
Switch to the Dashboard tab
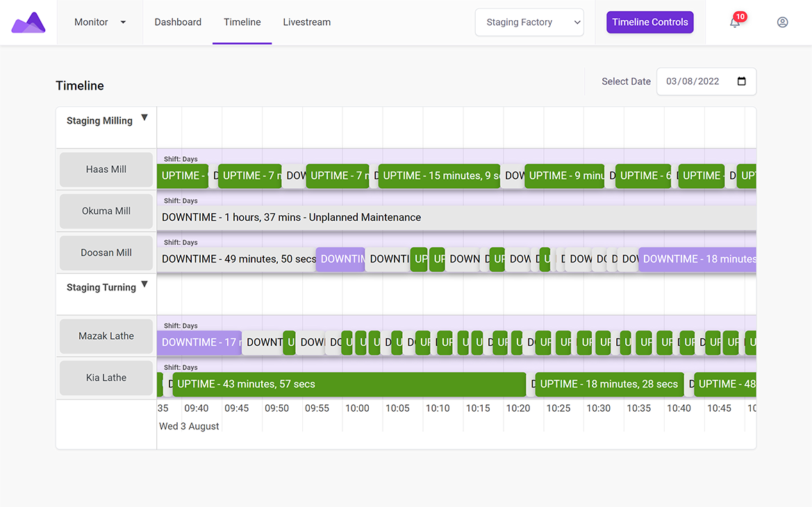(178, 22)
